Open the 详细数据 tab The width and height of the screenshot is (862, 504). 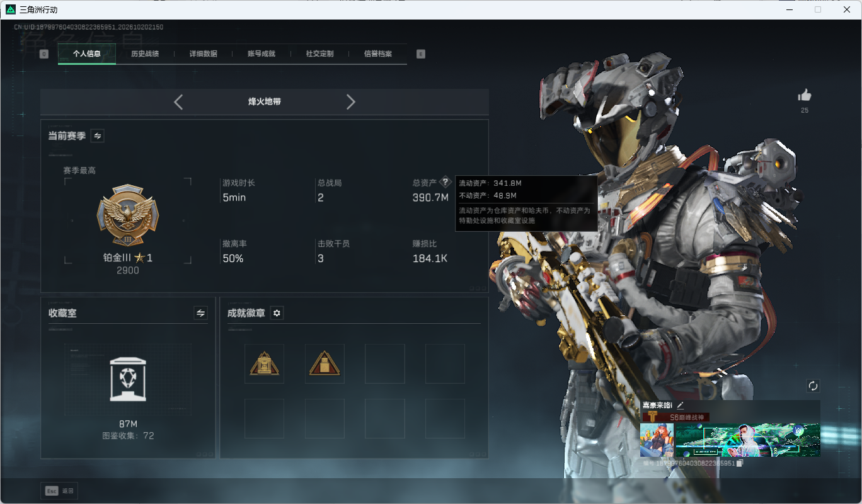click(x=204, y=54)
